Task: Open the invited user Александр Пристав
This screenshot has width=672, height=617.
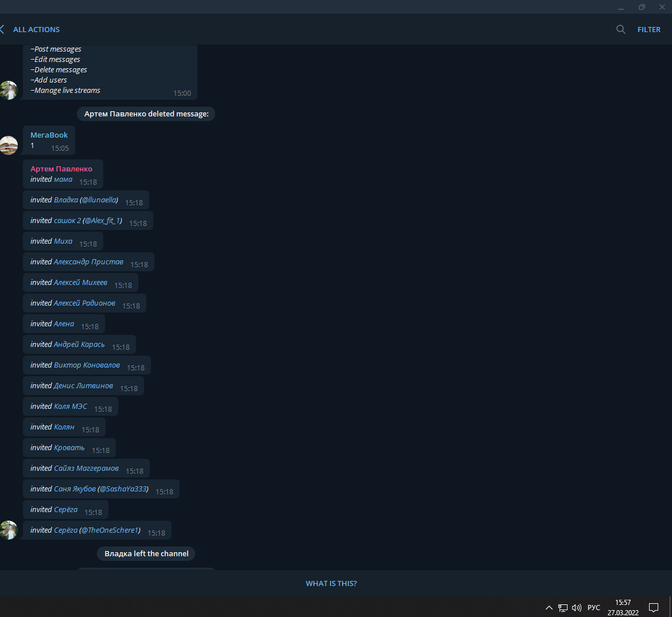Action: click(88, 261)
